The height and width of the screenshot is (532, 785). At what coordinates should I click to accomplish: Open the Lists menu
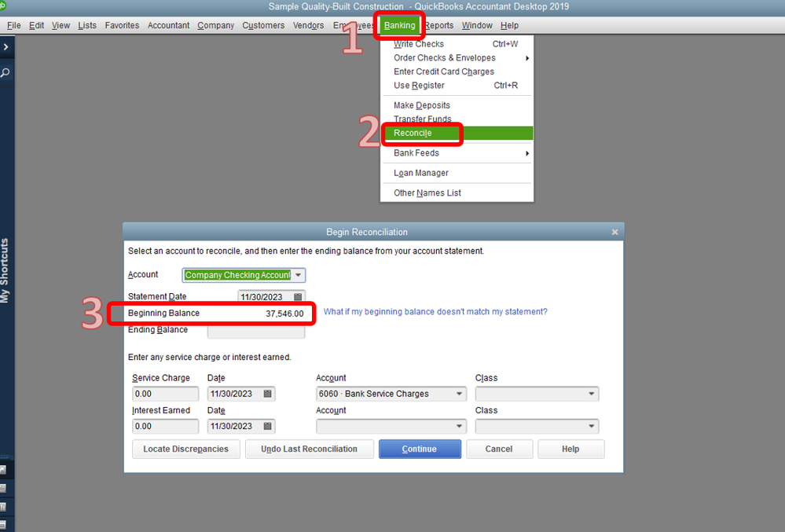(87, 25)
